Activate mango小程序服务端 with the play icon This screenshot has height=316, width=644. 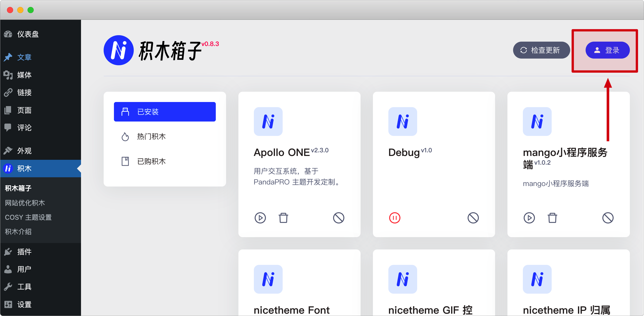tap(529, 218)
